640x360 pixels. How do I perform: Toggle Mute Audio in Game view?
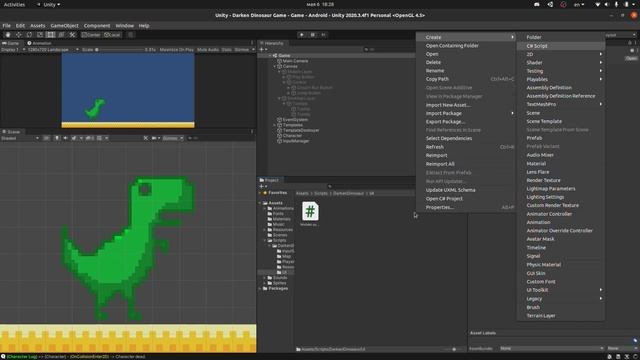coord(208,49)
